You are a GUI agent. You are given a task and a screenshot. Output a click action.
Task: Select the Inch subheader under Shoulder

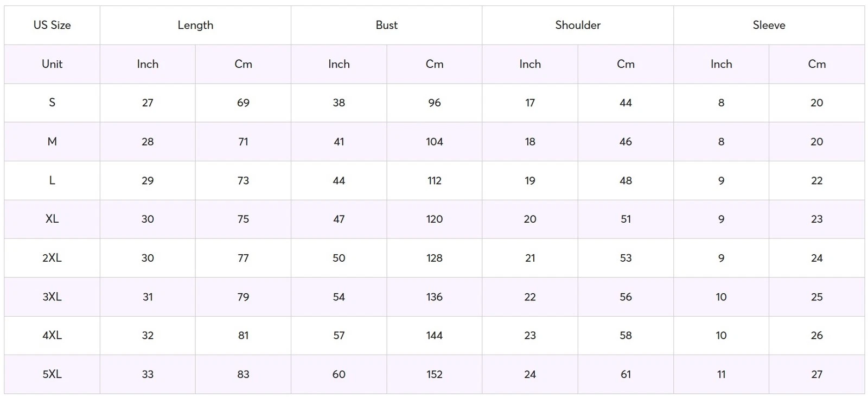pyautogui.click(x=530, y=64)
